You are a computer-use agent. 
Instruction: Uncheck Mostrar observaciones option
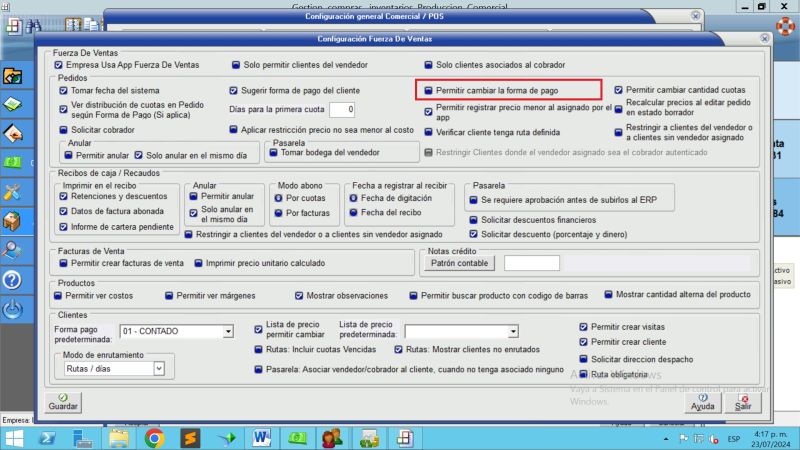299,296
